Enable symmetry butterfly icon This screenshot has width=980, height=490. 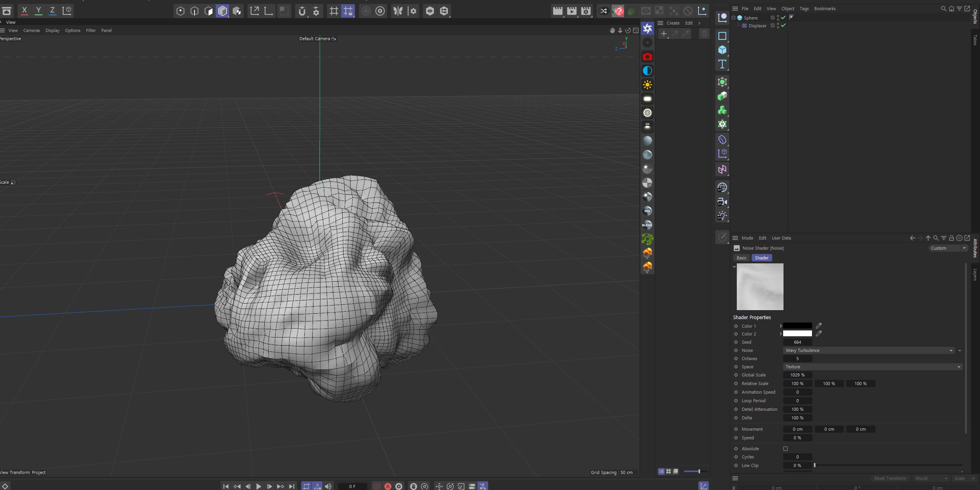click(x=398, y=11)
